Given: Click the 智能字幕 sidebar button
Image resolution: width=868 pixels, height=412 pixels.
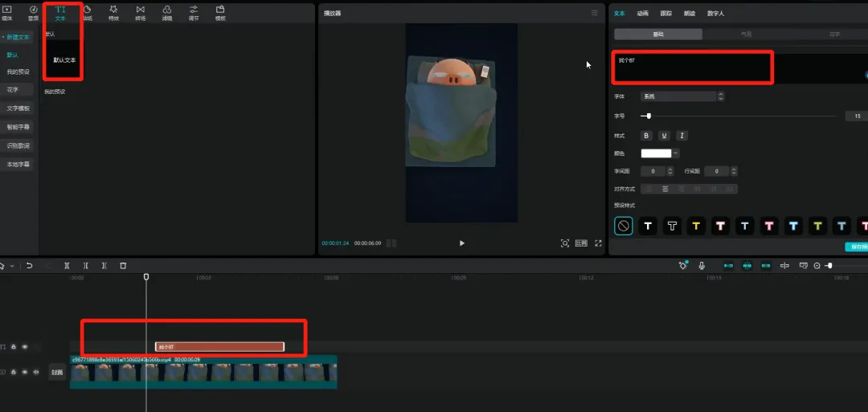Looking at the screenshot, I should pos(18,127).
